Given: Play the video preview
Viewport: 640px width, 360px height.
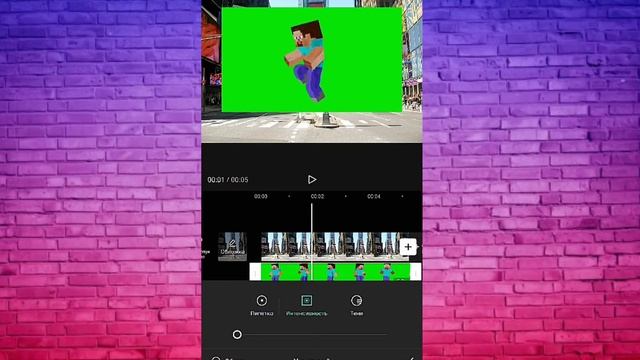Looking at the screenshot, I should (312, 180).
